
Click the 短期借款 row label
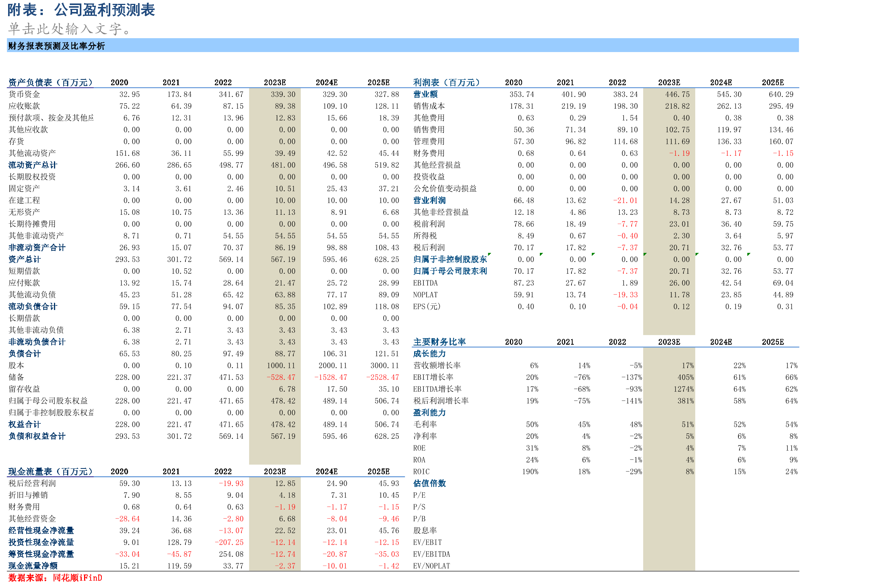[24, 271]
